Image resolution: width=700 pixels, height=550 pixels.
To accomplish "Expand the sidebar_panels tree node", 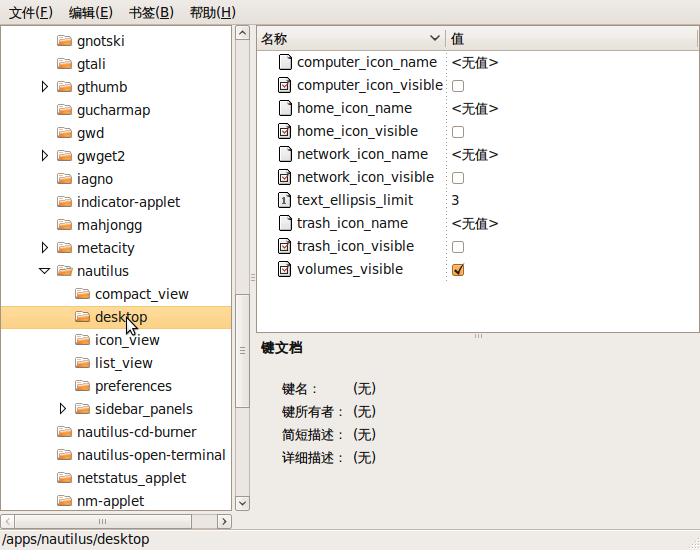I will (62, 408).
